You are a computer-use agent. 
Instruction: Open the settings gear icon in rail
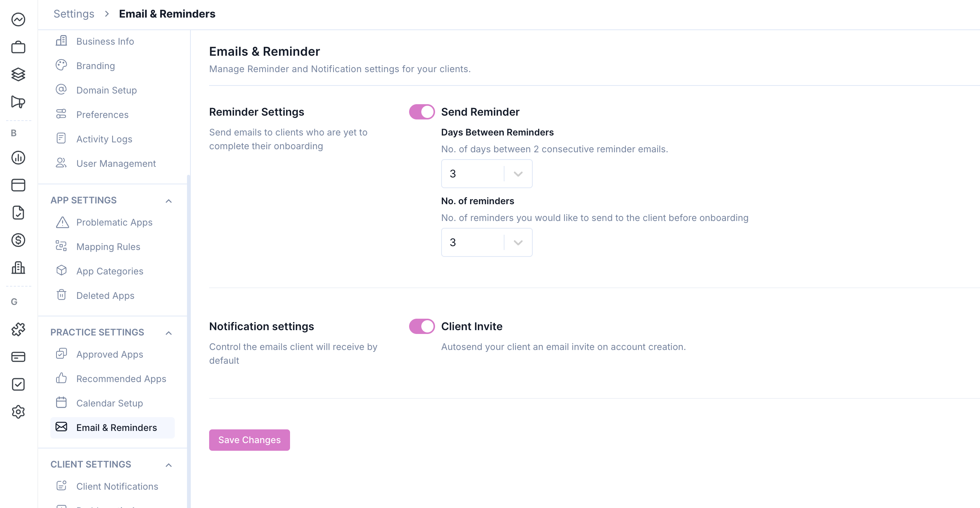[18, 412]
